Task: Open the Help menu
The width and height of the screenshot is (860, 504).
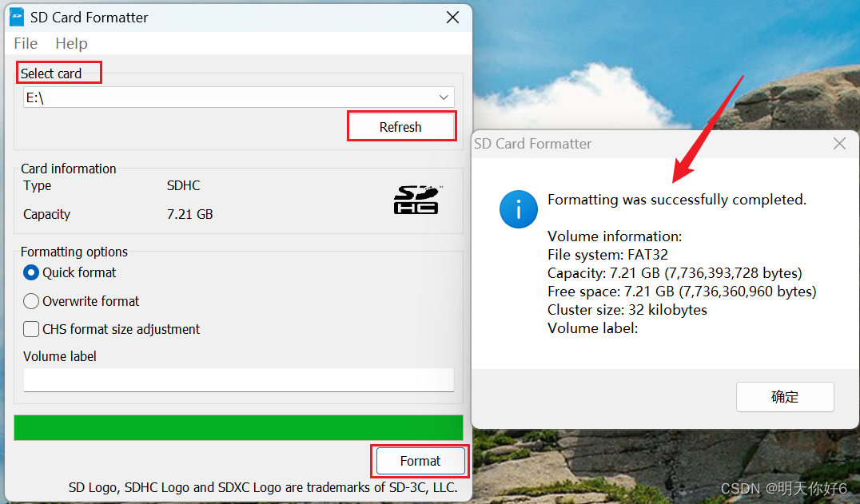Action: click(x=71, y=43)
